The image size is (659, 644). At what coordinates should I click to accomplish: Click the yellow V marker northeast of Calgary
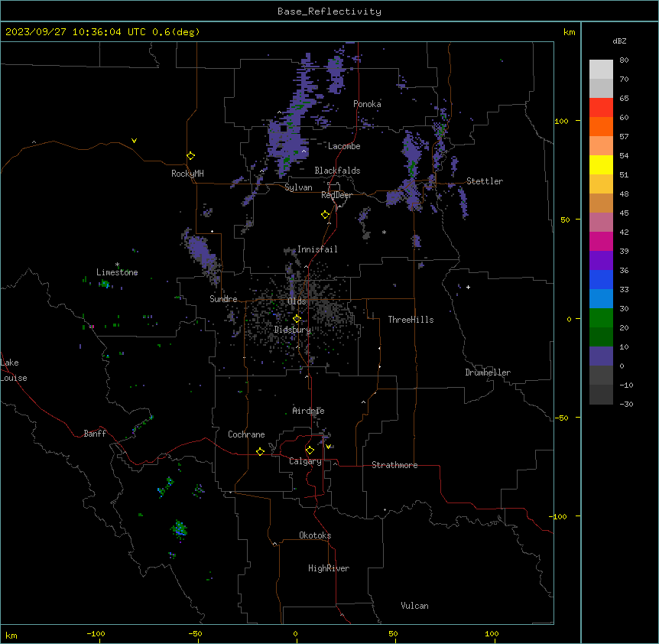pyautogui.click(x=328, y=447)
